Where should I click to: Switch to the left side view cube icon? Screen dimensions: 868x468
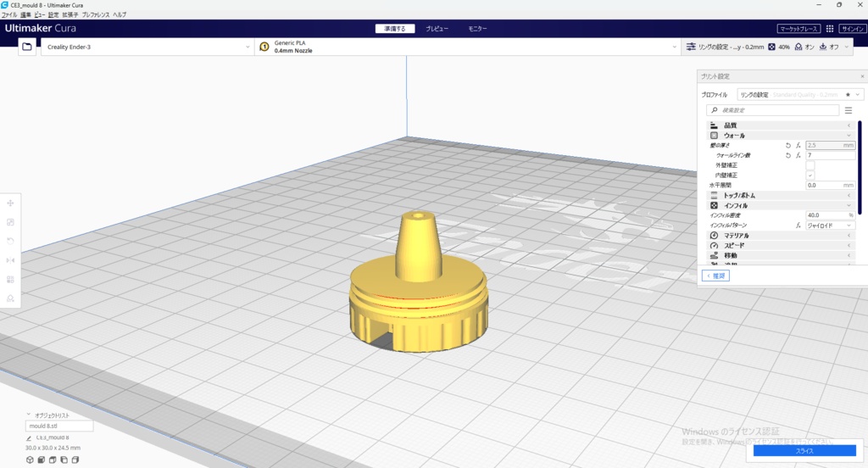(x=64, y=460)
